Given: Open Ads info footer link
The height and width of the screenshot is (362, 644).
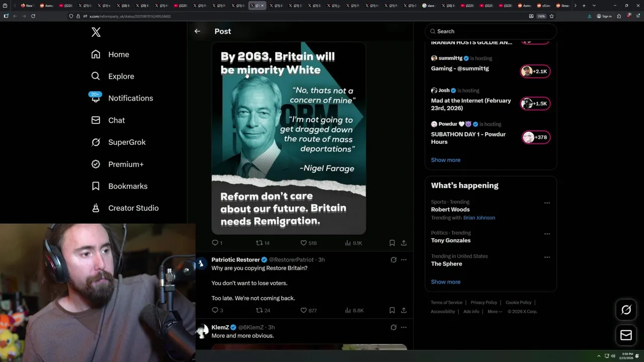Looking at the screenshot, I should (471, 312).
